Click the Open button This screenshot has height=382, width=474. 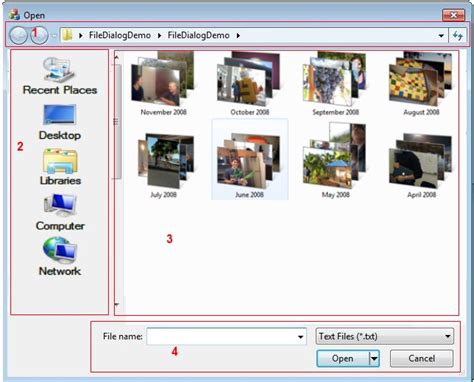343,358
